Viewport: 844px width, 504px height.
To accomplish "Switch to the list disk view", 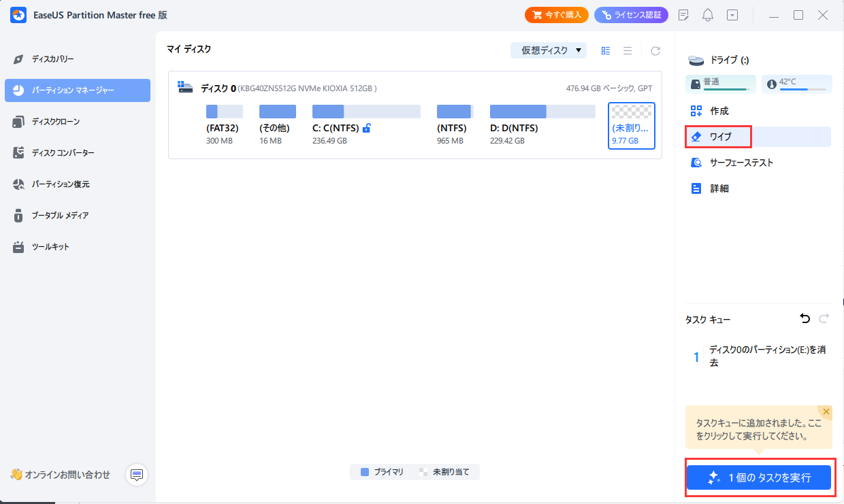I will [x=628, y=50].
